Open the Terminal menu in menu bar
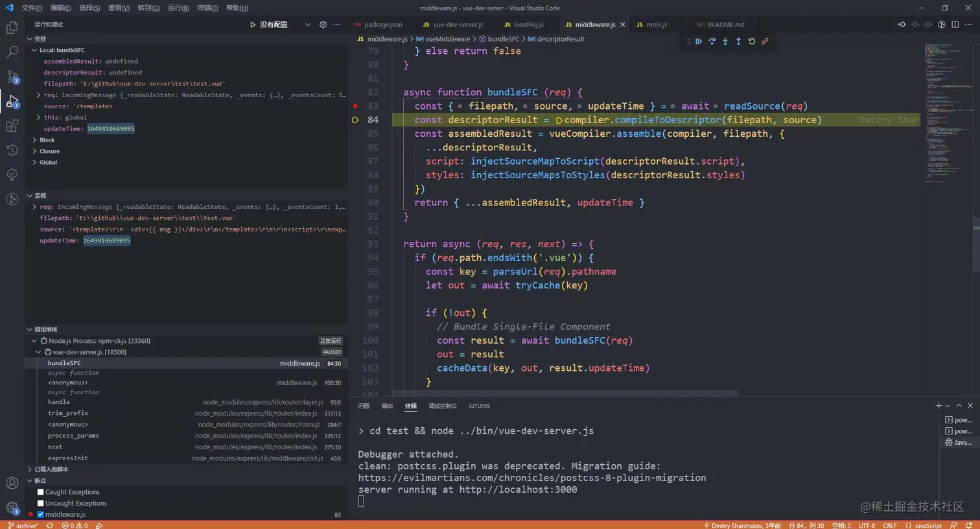This screenshot has width=980, height=529. coord(207,8)
